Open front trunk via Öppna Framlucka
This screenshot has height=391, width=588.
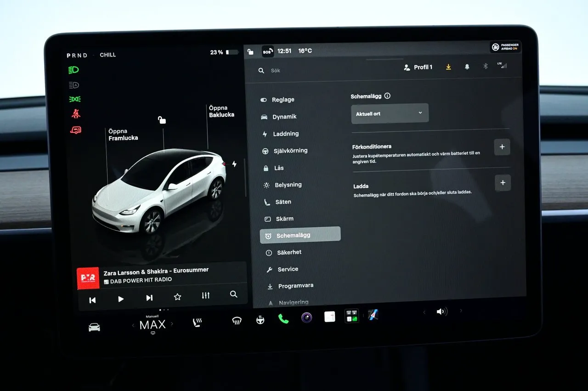(x=123, y=135)
